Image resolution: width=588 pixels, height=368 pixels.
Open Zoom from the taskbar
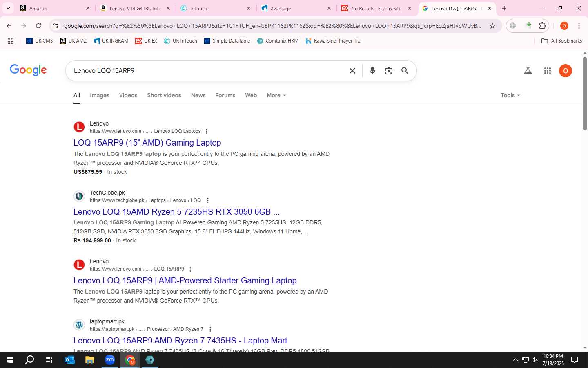click(x=110, y=360)
